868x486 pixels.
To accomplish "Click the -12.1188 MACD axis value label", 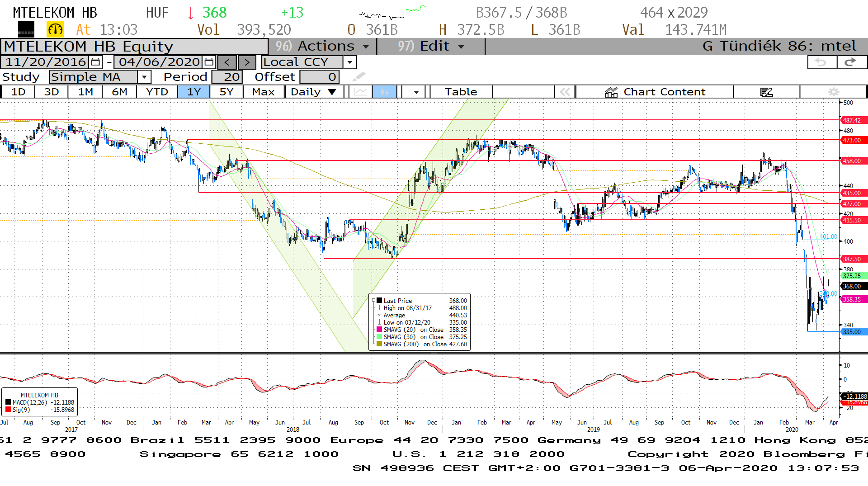I will point(854,396).
